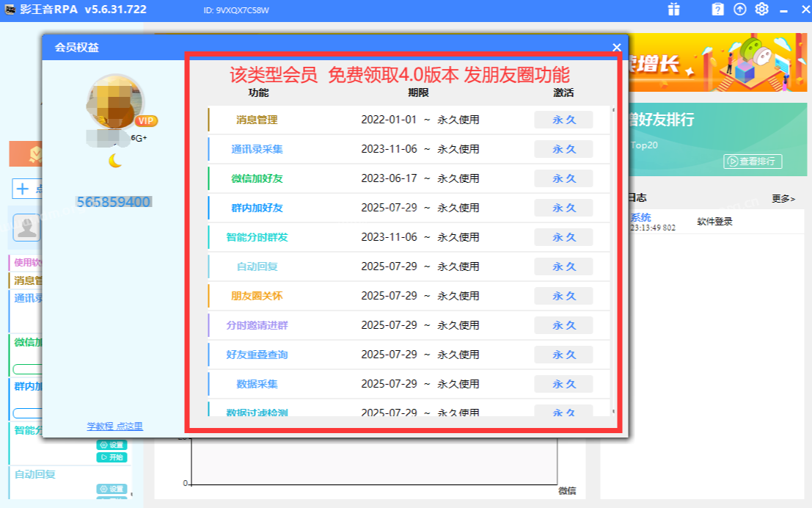This screenshot has width=812, height=508.
Task: Open 自动回复 item in left sidebar
Action: click(x=34, y=474)
